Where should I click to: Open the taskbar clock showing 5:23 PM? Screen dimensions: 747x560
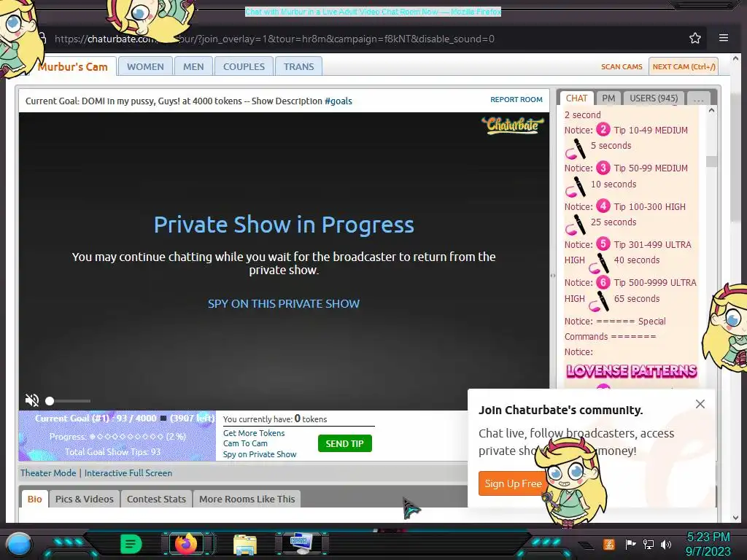point(708,544)
